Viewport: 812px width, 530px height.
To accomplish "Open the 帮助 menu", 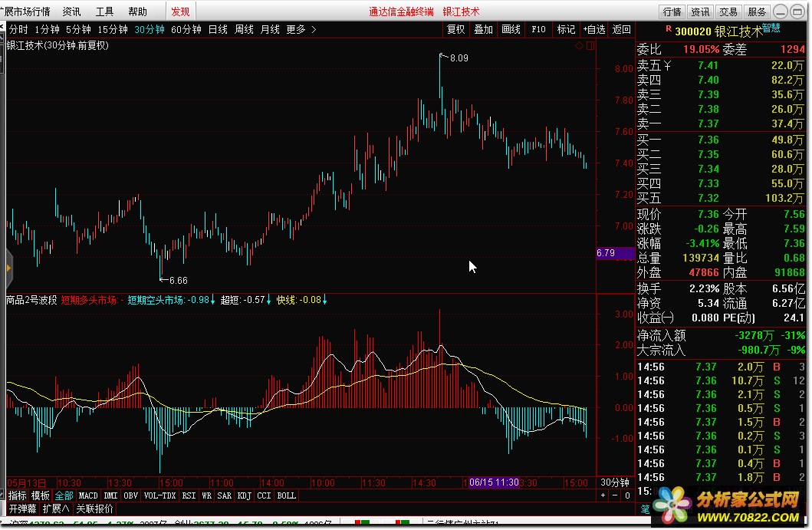I will click(x=138, y=12).
